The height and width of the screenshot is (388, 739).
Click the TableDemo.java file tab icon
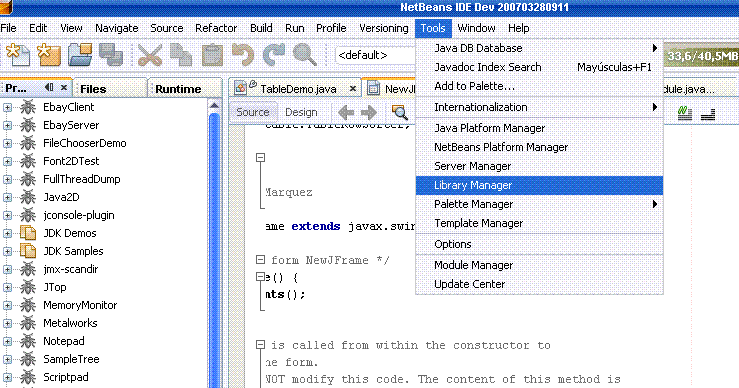tap(240, 88)
